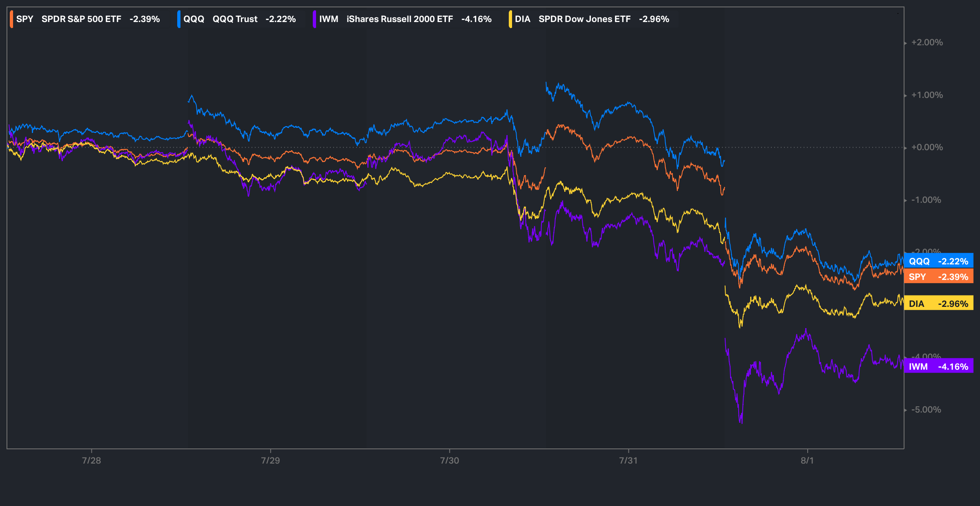The width and height of the screenshot is (980, 506).
Task: Click the yellow DIA color bar in legend
Action: click(x=510, y=19)
